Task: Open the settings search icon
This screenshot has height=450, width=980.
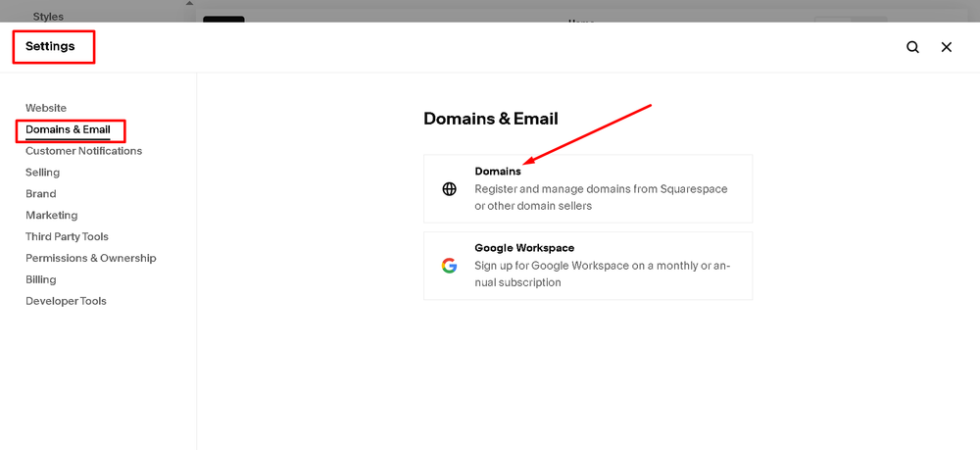Action: (x=912, y=47)
